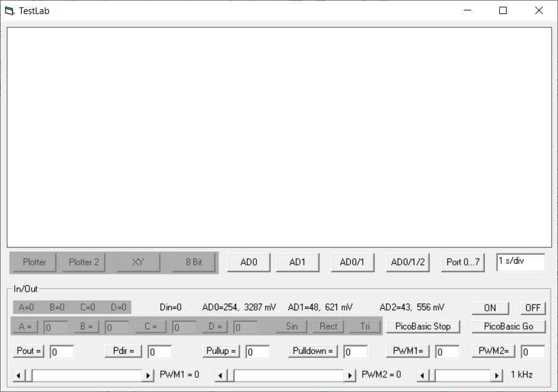Click the PWM1 slider right arrow

(x=148, y=375)
